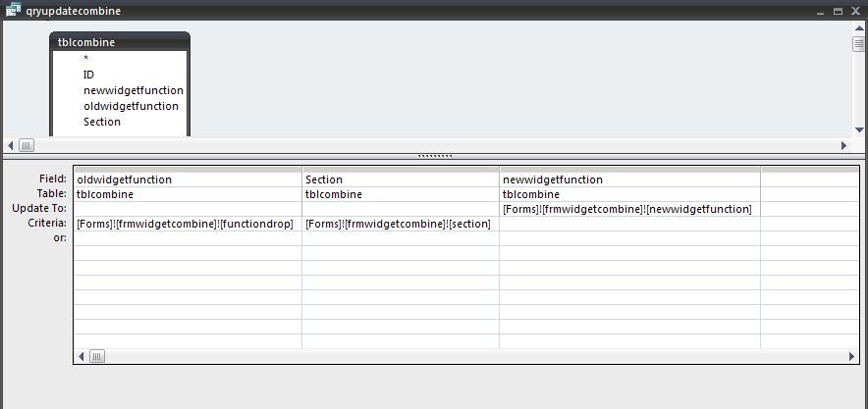Image resolution: width=868 pixels, height=409 pixels.
Task: Click Table cell under newwidgetfunction column
Action: 630,194
